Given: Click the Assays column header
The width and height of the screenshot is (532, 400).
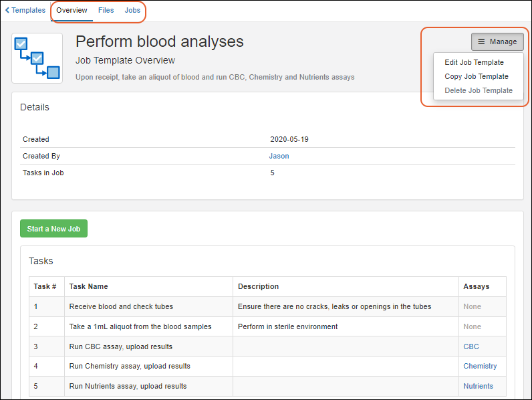Looking at the screenshot, I should (x=476, y=286).
